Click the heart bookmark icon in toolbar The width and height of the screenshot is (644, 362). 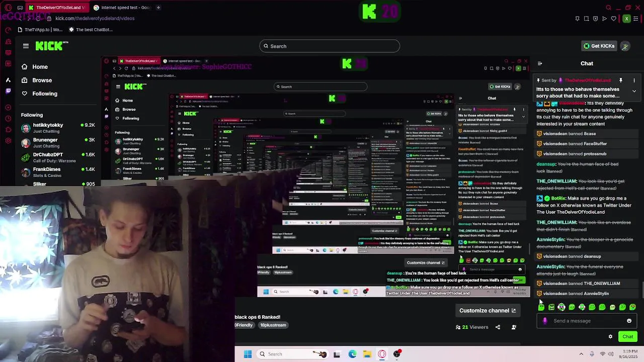point(613,19)
